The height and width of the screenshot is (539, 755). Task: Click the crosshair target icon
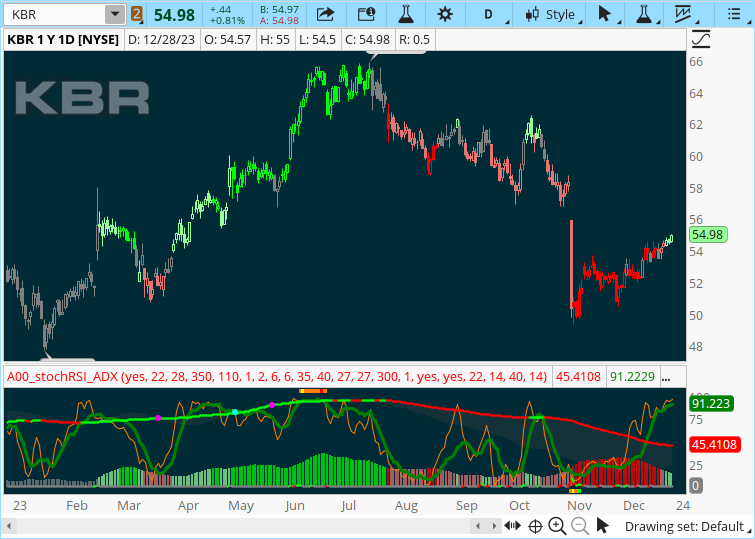pos(535,526)
